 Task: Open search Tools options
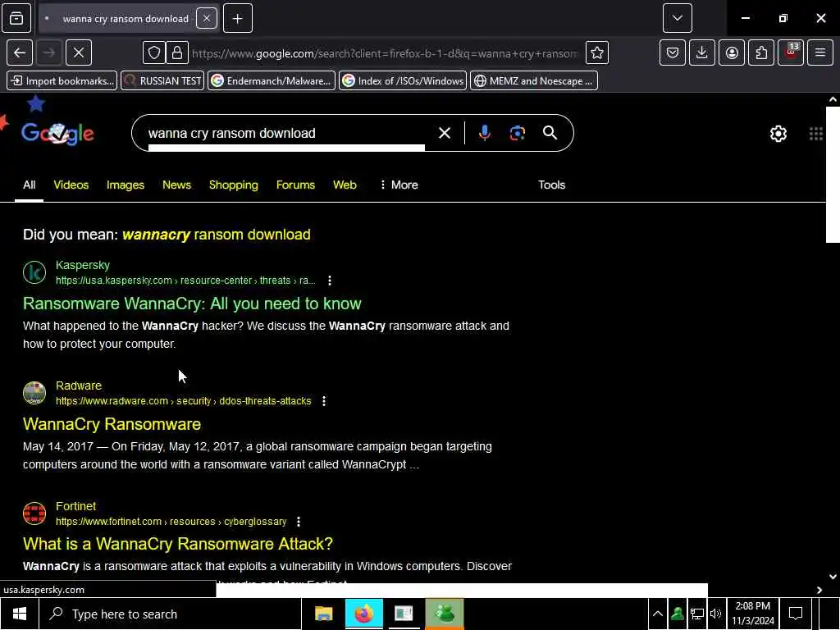coord(552,185)
